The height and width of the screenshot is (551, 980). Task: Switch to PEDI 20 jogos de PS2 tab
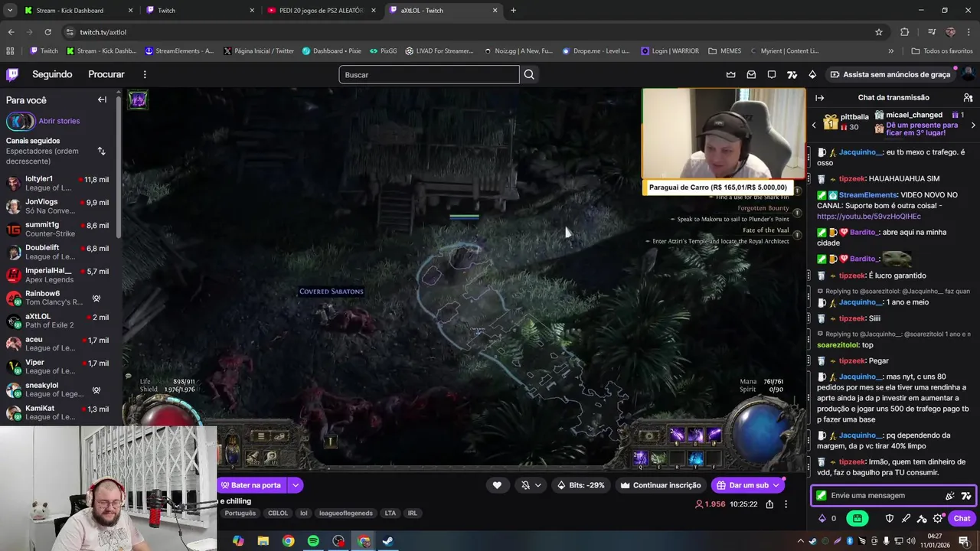(x=322, y=11)
